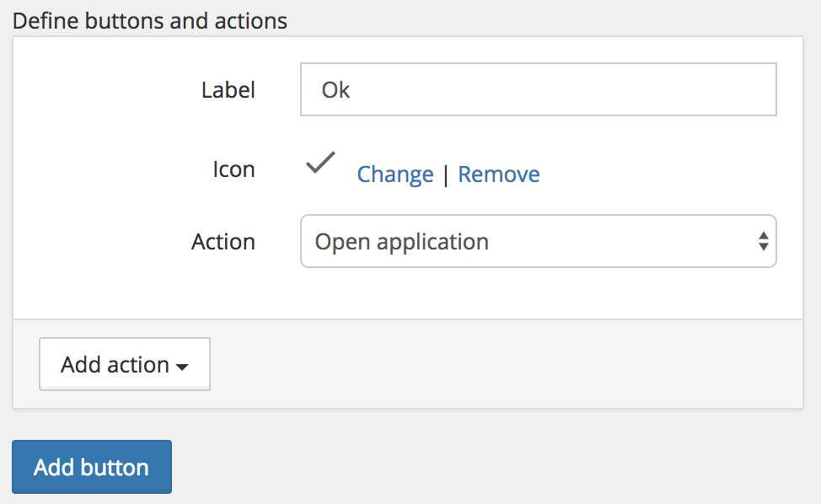
Task: Click the "Ok" text inside Label field
Action: (335, 90)
